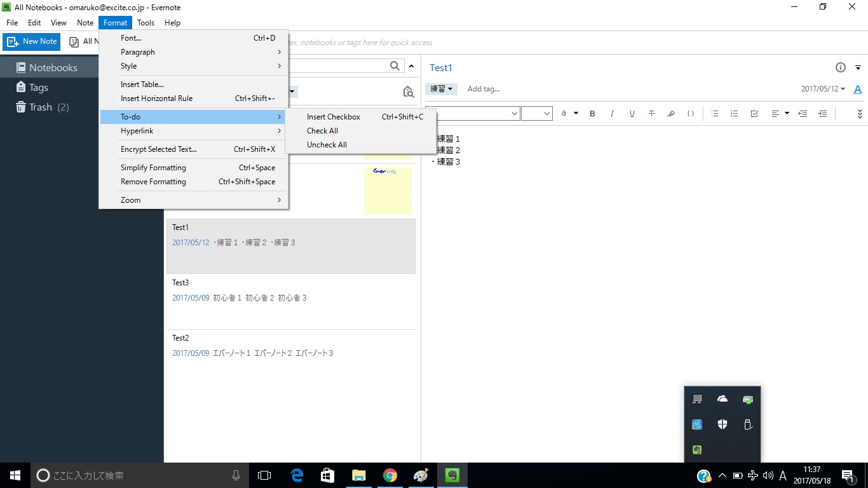This screenshot has height=488, width=868.
Task: Toggle the text formatting toolbar A icon
Action: pyautogui.click(x=858, y=90)
